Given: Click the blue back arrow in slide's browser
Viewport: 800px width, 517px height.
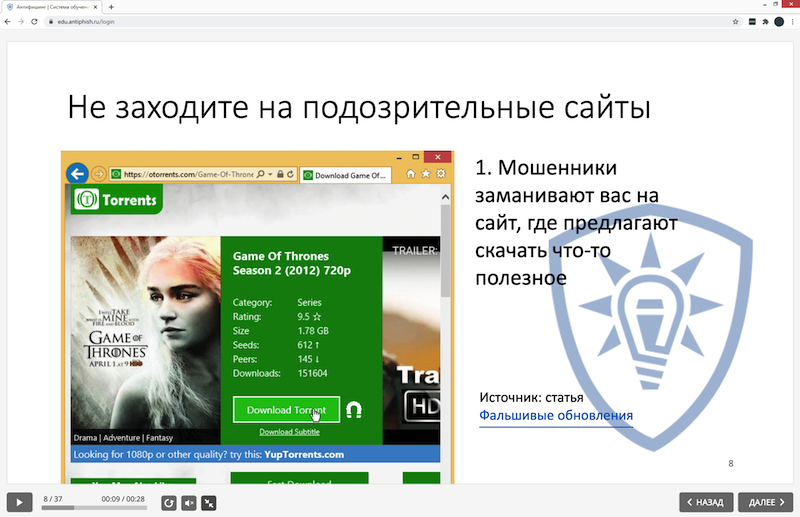Looking at the screenshot, I should (77, 174).
